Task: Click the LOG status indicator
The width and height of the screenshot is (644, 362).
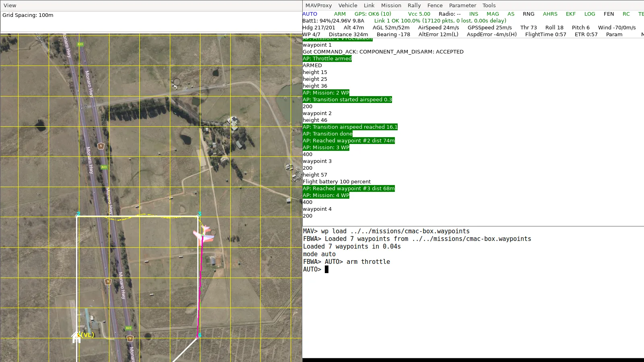Action: click(590, 14)
